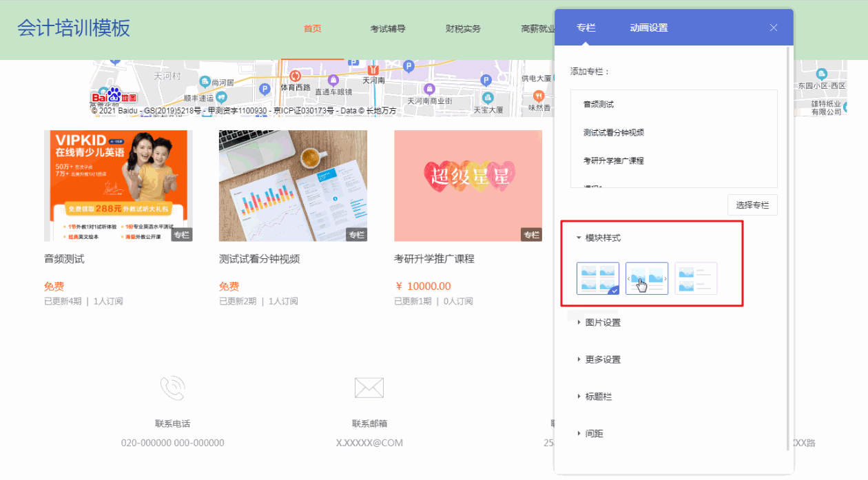Click the Baidu map logo
868x480 pixels.
coord(114,96)
